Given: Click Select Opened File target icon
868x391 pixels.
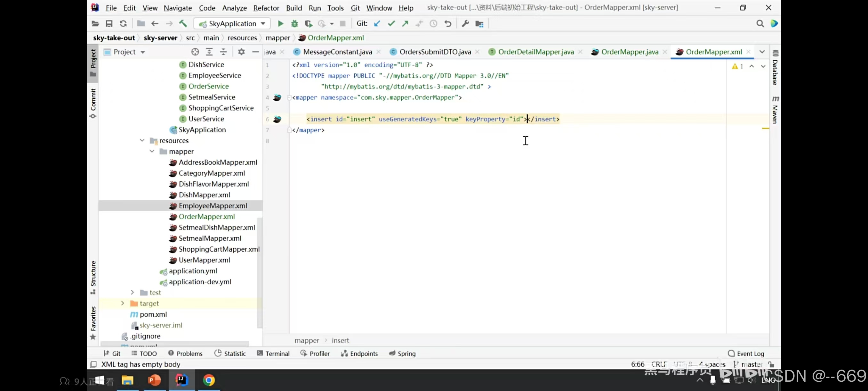Looking at the screenshot, I should (x=195, y=52).
